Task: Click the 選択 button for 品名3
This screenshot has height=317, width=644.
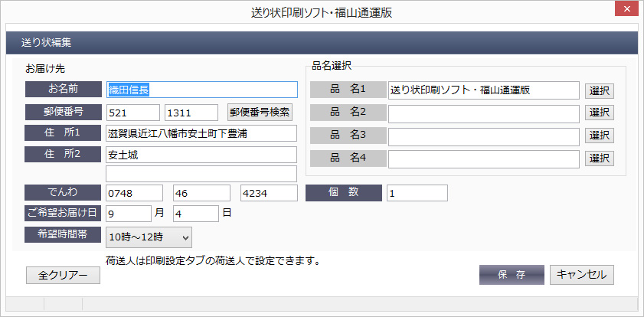Action: point(600,135)
